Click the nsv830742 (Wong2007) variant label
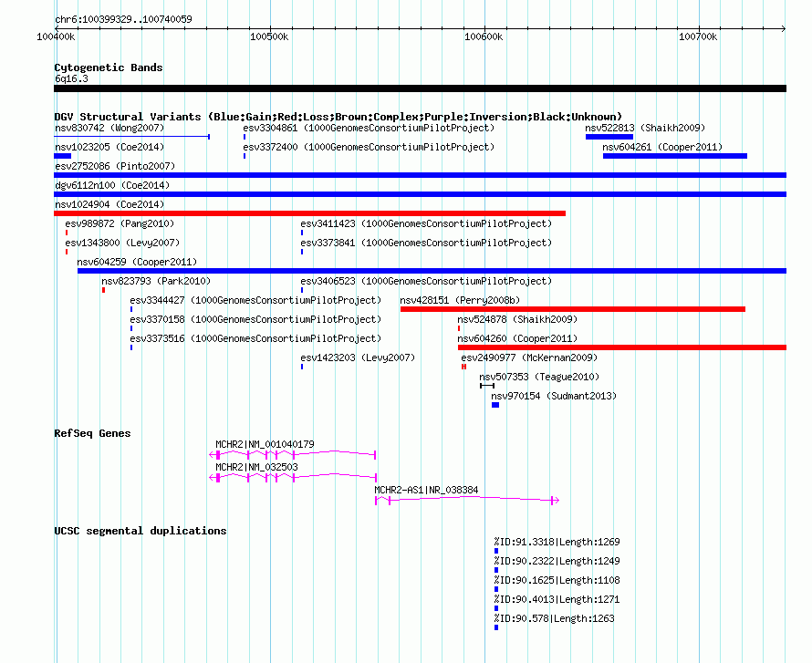The image size is (812, 663). [109, 128]
